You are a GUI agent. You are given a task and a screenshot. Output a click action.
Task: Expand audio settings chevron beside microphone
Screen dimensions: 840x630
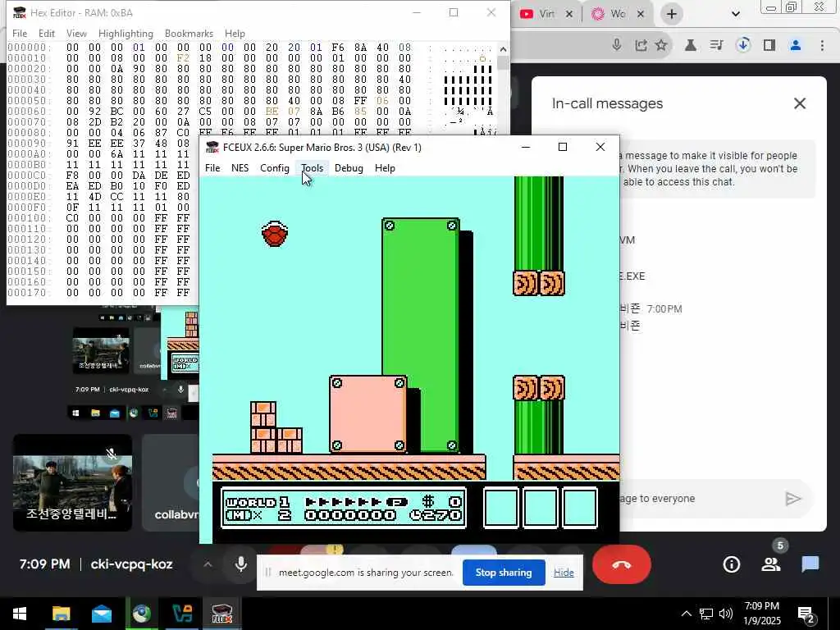[x=208, y=564]
